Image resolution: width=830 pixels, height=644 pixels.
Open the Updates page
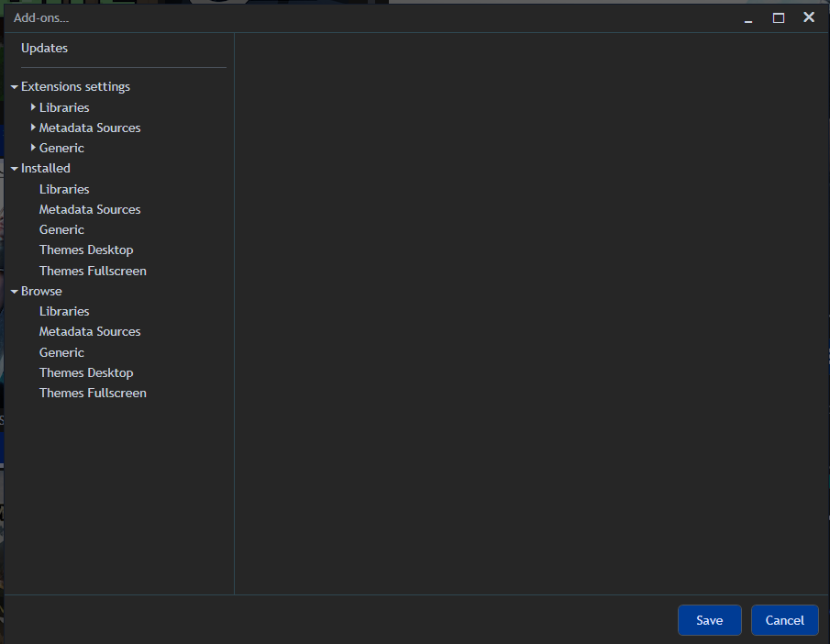(x=44, y=49)
